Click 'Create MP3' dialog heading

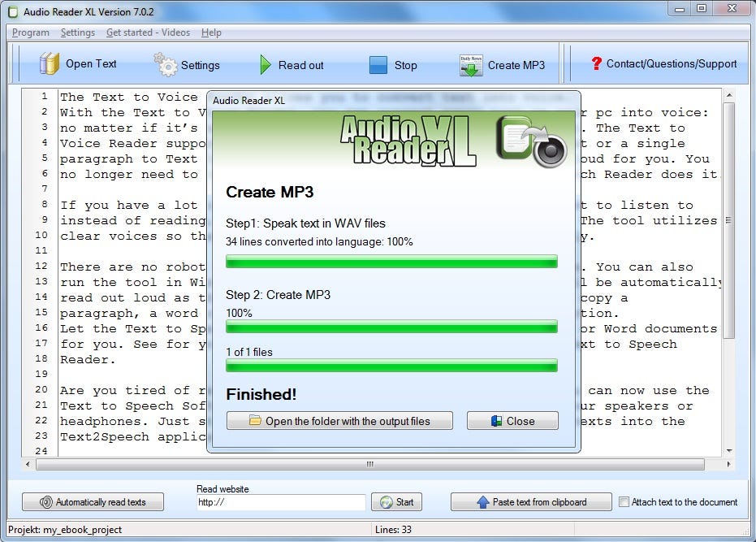(x=270, y=192)
